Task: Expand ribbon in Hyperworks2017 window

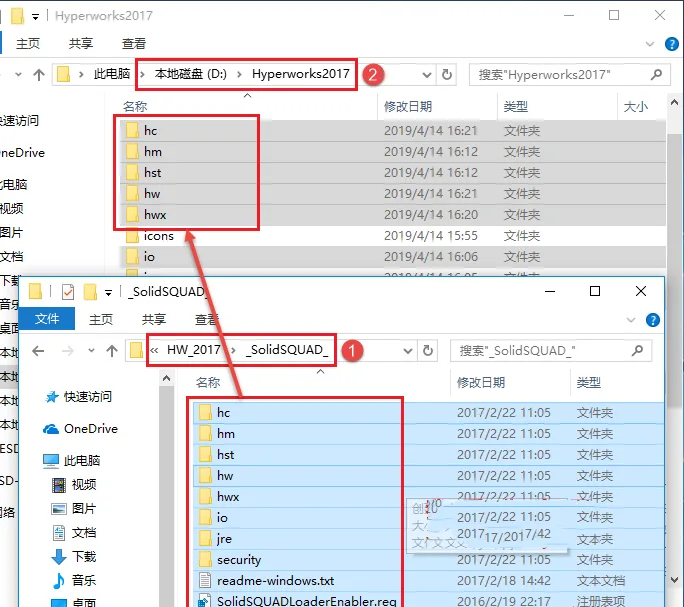Action: pyautogui.click(x=650, y=44)
